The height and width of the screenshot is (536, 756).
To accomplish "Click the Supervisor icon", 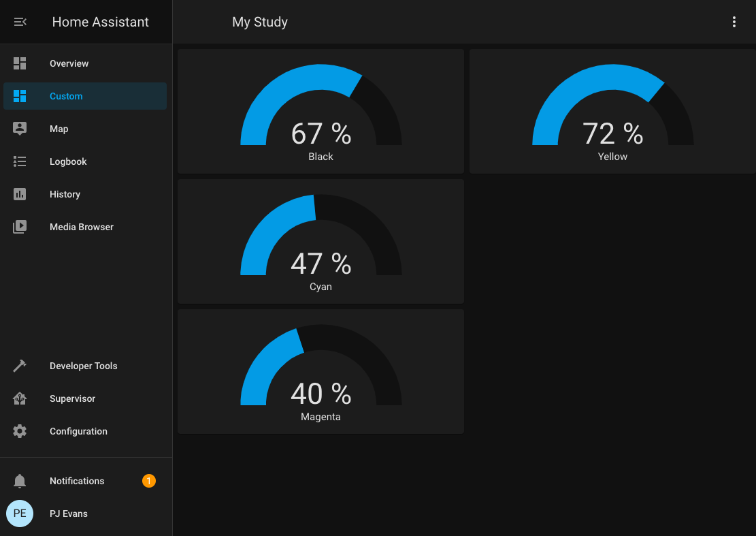I will [20, 398].
